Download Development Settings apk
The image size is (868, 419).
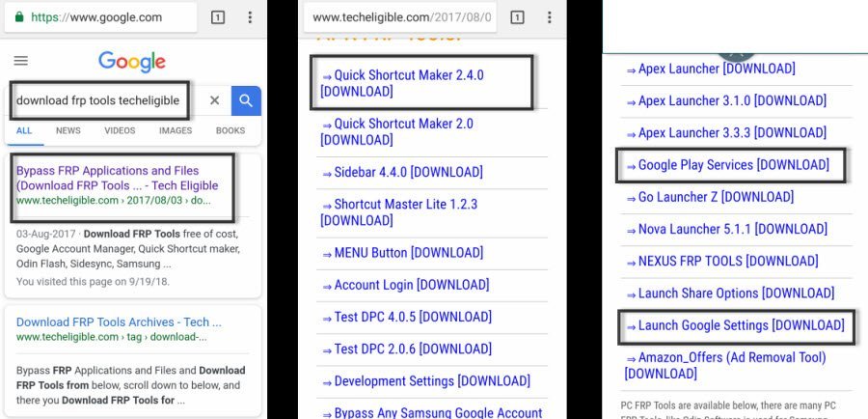(426, 382)
